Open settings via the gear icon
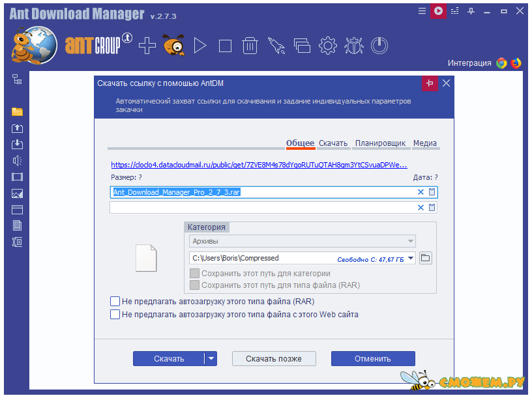This screenshot has width=532, height=398. 328,46
